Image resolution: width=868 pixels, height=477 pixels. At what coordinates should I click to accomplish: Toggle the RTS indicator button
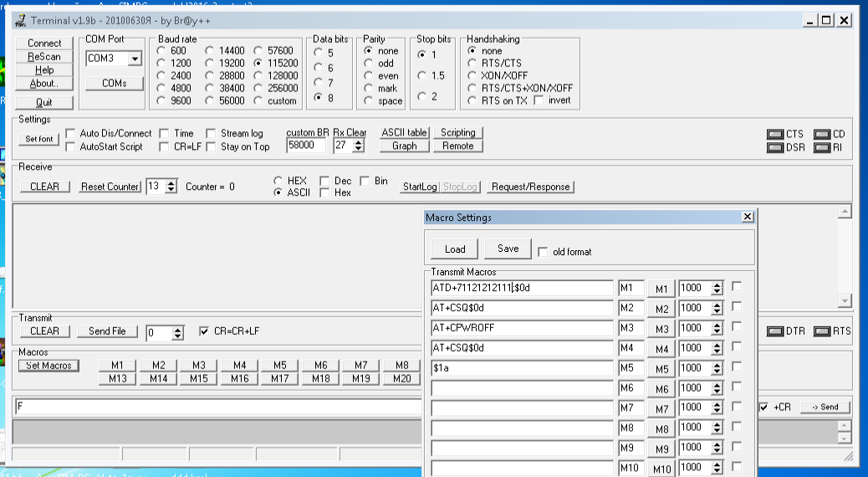tap(822, 331)
